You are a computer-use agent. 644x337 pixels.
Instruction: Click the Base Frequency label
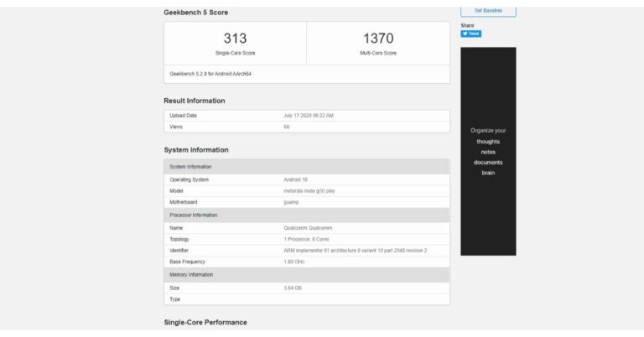187,262
